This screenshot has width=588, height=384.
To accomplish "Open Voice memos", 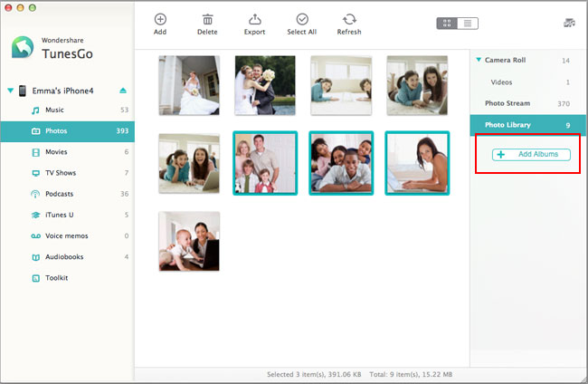I will coord(68,236).
